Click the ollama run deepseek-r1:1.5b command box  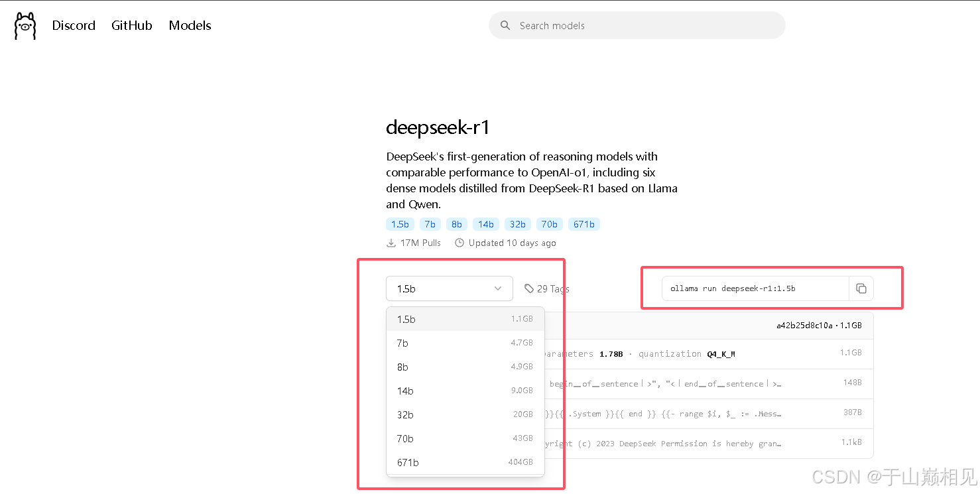[755, 288]
